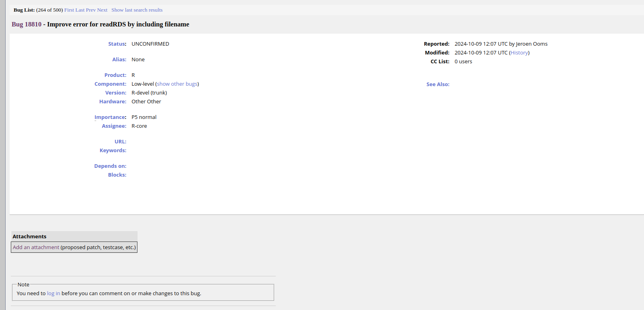This screenshot has width=644, height=310.
Task: Click Show last search results
Action: (137, 10)
